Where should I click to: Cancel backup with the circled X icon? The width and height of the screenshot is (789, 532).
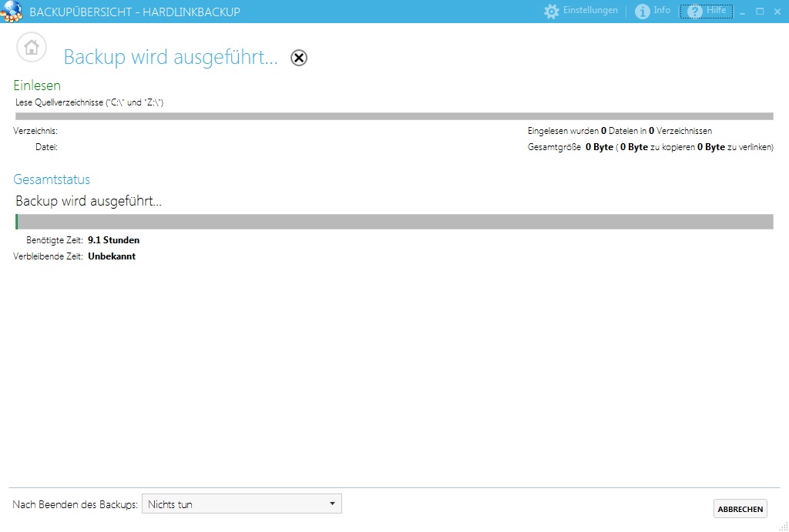299,58
